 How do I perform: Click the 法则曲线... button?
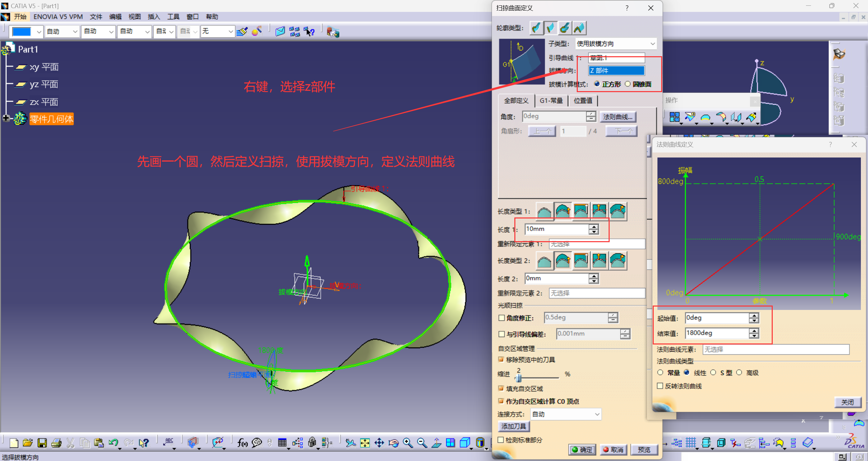click(618, 117)
